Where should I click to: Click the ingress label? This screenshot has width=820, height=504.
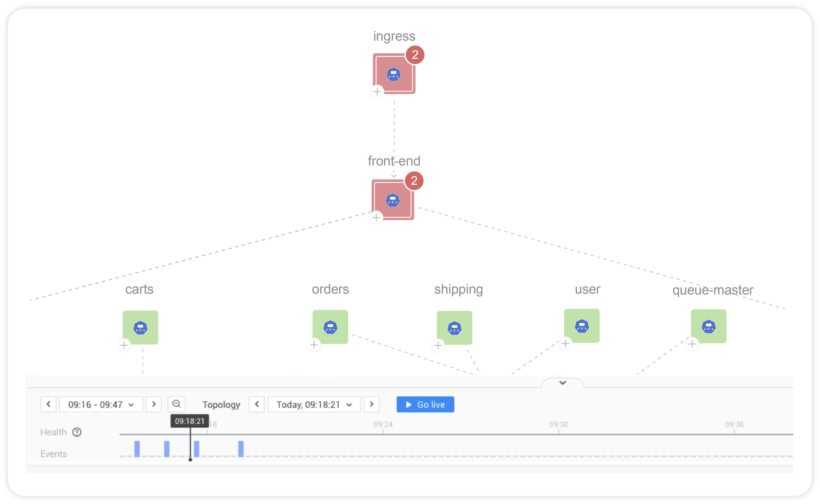pyautogui.click(x=394, y=36)
